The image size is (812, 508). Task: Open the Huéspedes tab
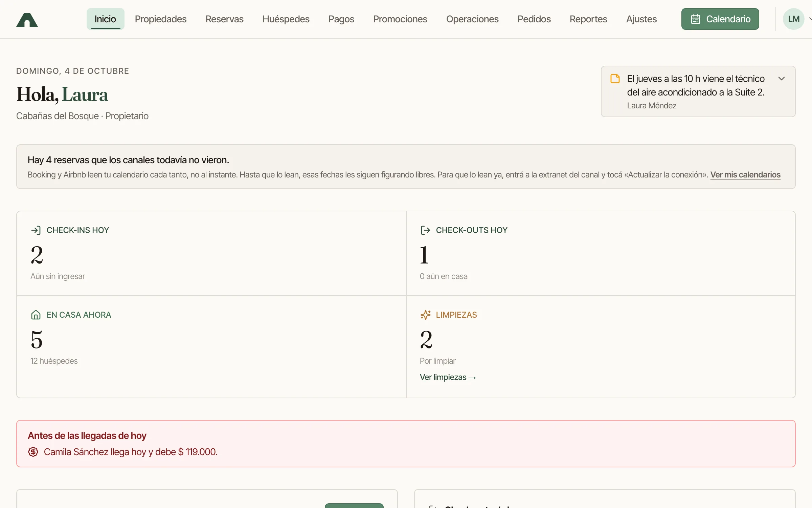click(x=286, y=19)
